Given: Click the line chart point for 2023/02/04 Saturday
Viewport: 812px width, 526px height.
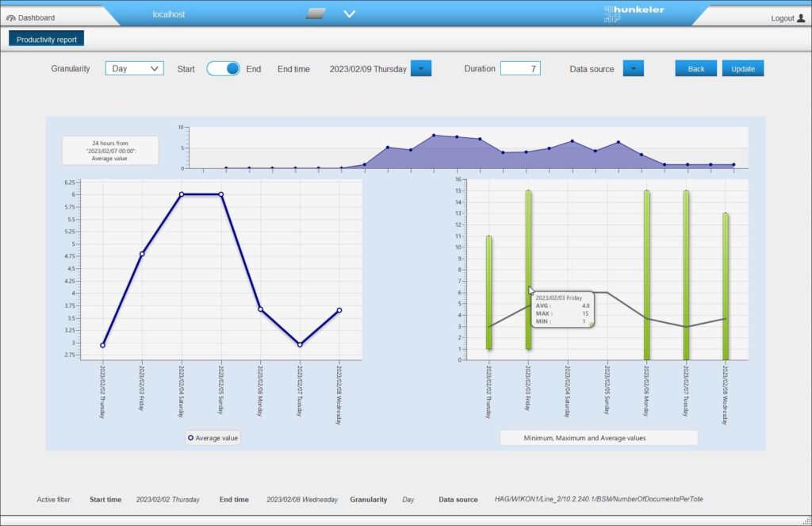Looking at the screenshot, I should pos(182,194).
